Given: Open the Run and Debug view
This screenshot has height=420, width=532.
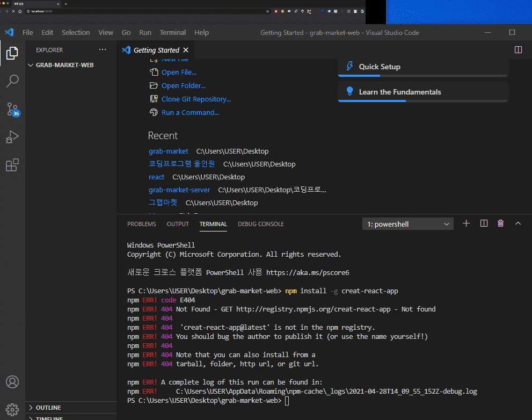Looking at the screenshot, I should 12,137.
